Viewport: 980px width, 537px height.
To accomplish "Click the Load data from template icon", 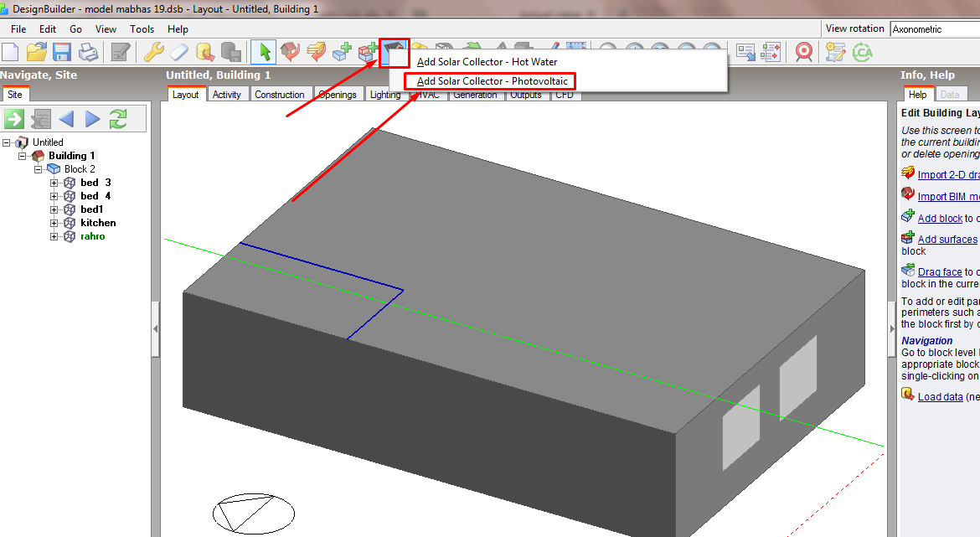I will click(x=205, y=52).
